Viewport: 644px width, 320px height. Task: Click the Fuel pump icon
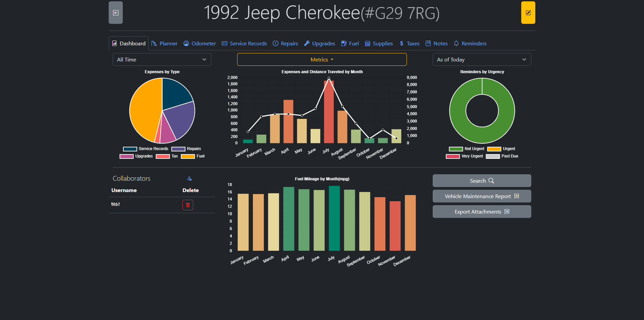(x=344, y=44)
